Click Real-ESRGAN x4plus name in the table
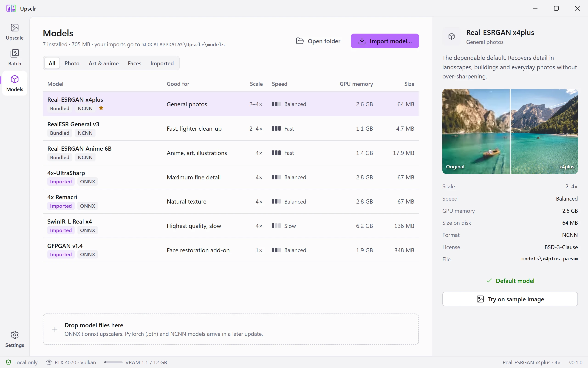Screen dimensions: 588x368 click(x=75, y=100)
